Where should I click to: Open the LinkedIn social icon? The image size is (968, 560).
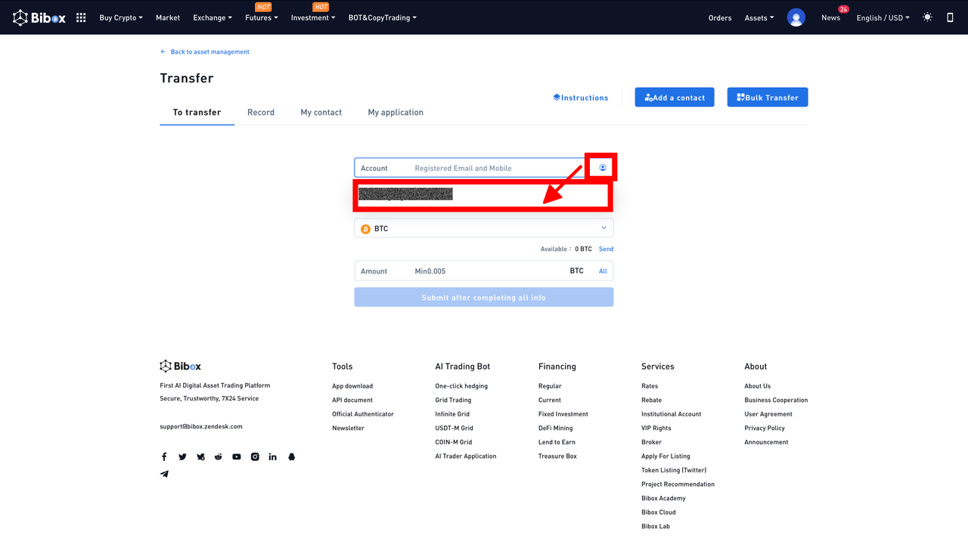tap(273, 457)
